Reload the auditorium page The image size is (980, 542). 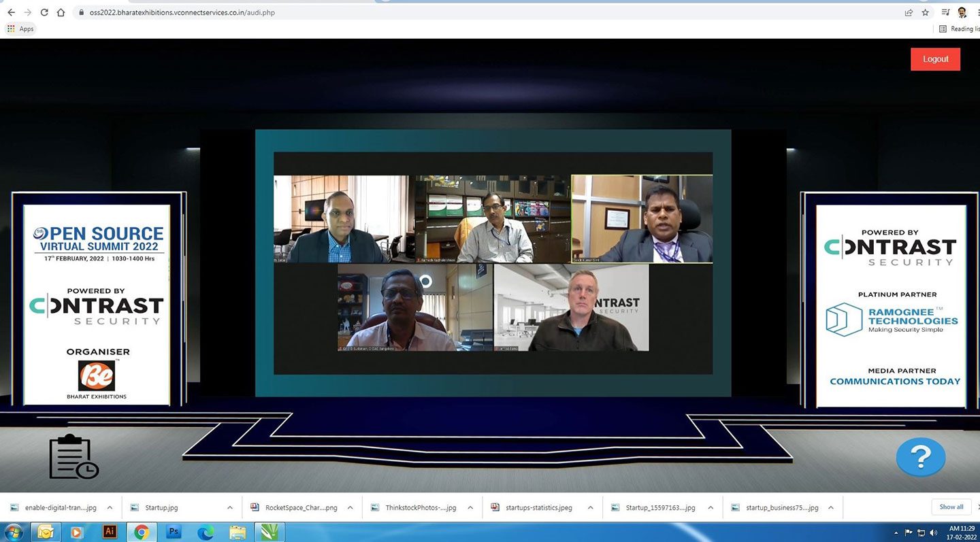tap(44, 12)
